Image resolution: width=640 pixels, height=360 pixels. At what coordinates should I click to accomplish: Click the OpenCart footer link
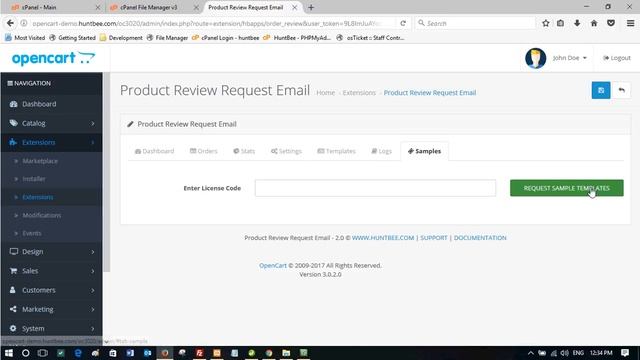tap(273, 265)
